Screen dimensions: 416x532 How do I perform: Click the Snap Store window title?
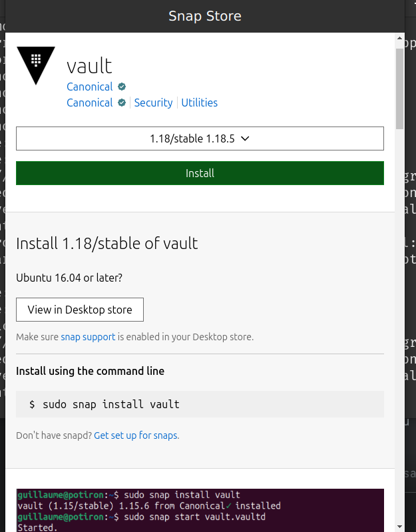205,16
